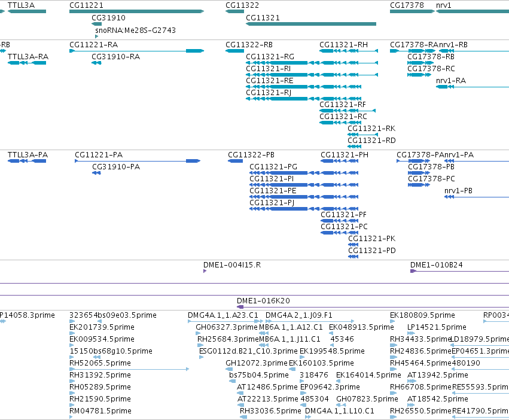
Task: Select protein TTLL3A-PA label
Action: coord(28,154)
